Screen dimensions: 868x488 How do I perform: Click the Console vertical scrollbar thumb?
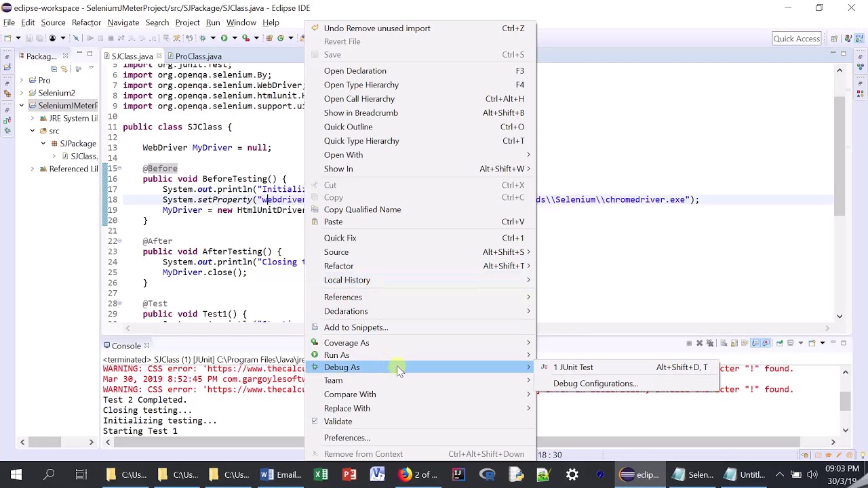click(x=845, y=401)
